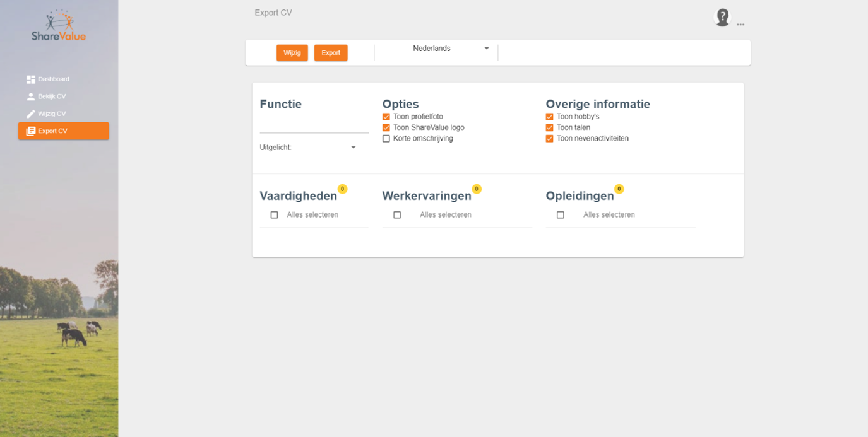Click the Export CV page title

(273, 13)
